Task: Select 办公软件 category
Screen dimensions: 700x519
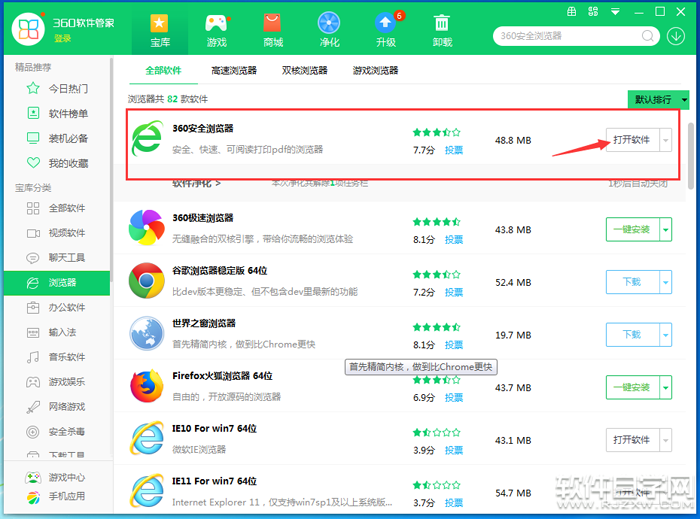Action: (57, 307)
